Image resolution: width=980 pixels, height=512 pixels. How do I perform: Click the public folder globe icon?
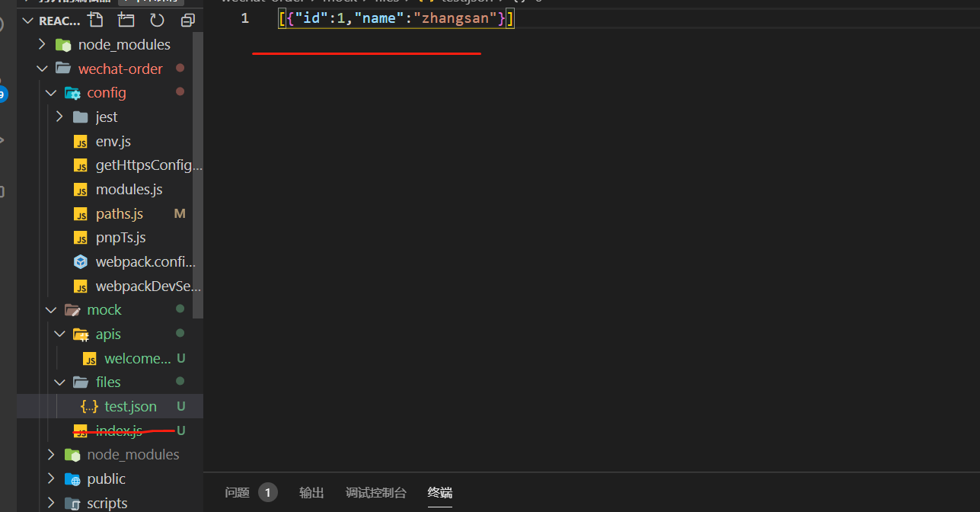coord(72,479)
